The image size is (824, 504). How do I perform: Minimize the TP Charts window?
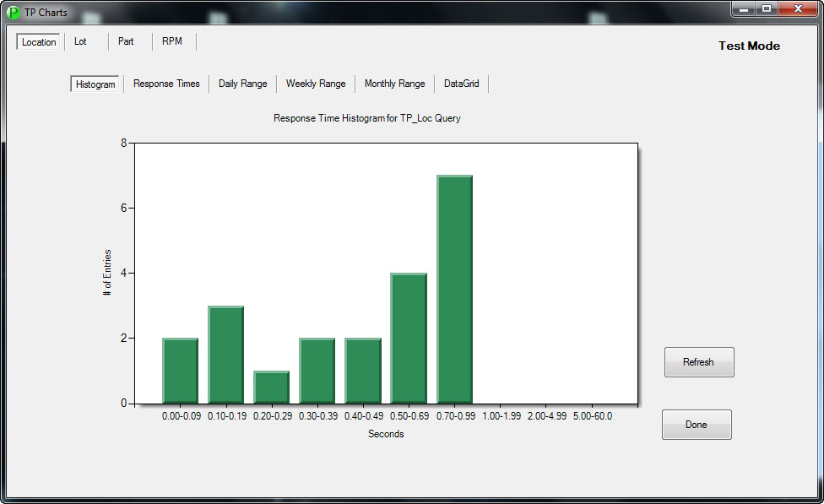(x=744, y=9)
